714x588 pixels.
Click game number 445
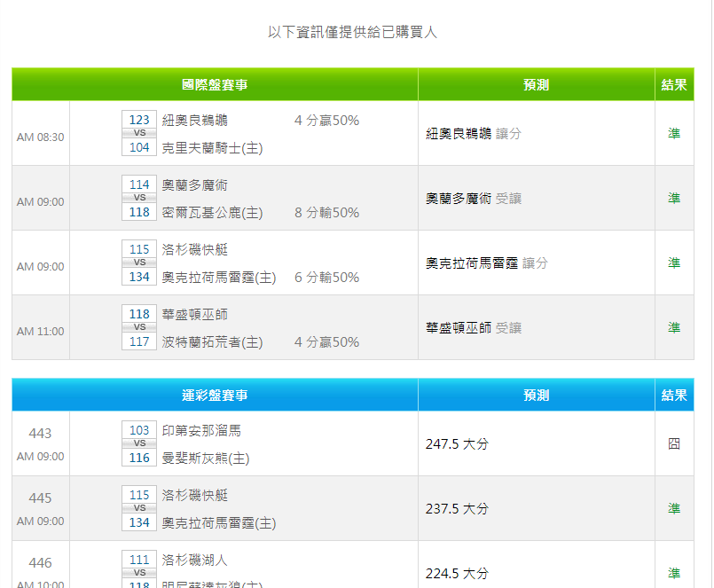click(x=40, y=498)
